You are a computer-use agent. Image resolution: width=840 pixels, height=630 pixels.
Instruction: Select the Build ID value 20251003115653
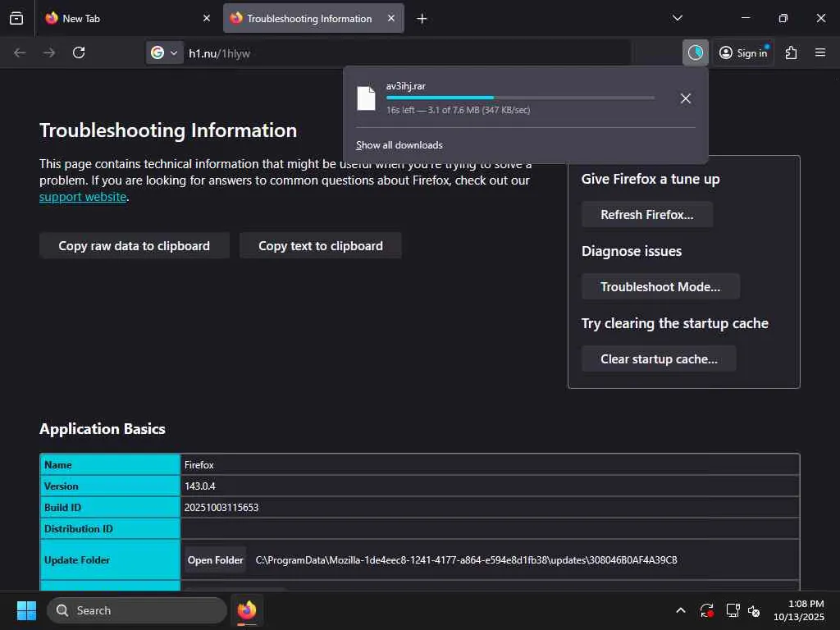point(221,507)
